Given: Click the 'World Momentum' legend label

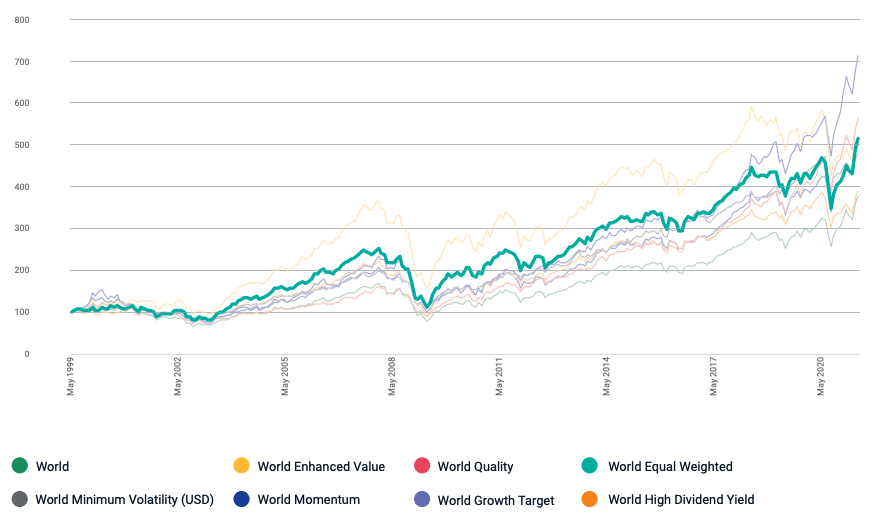Looking at the screenshot, I should tap(308, 500).
